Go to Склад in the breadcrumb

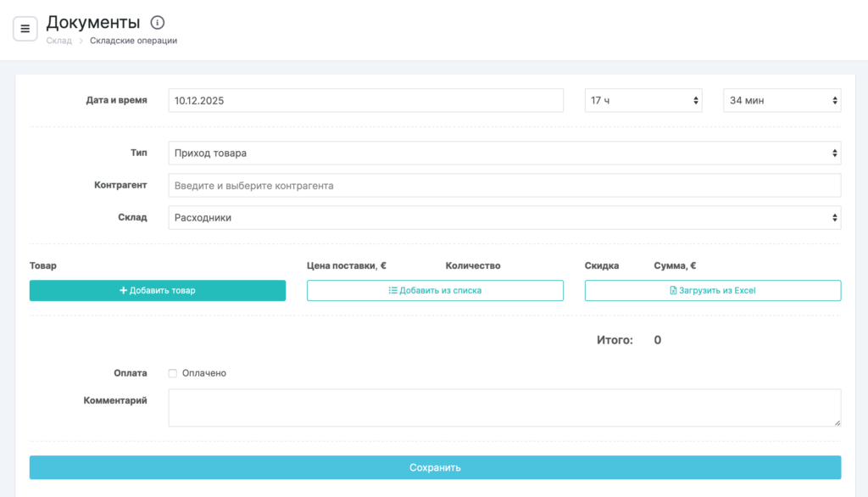click(x=58, y=41)
